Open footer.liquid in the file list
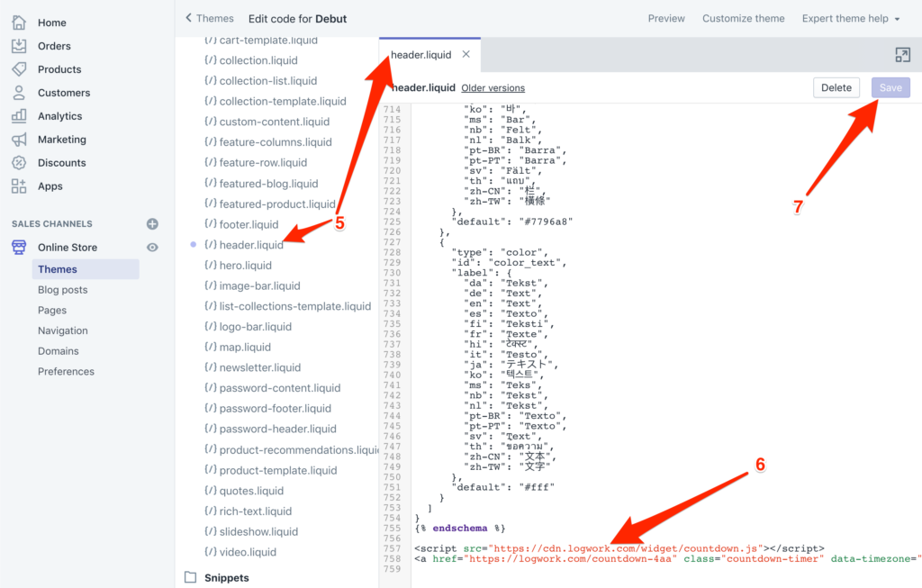922x588 pixels. 249,224
